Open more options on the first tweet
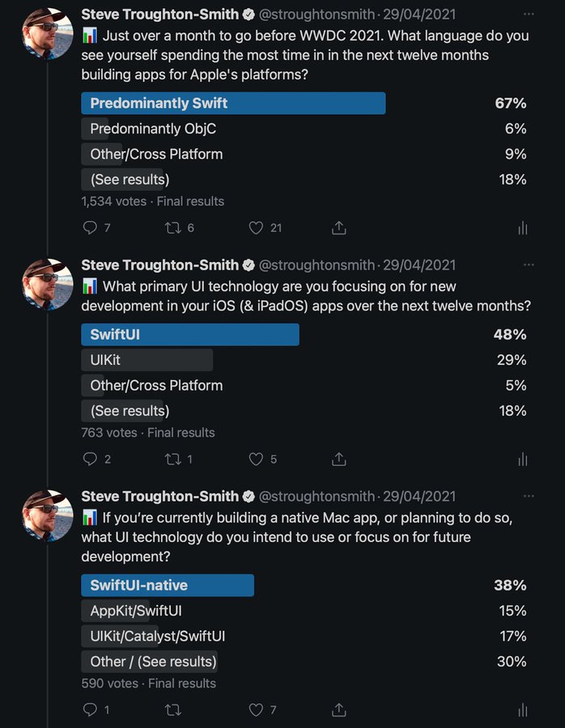Viewport: 565px width, 728px height. pos(529,15)
